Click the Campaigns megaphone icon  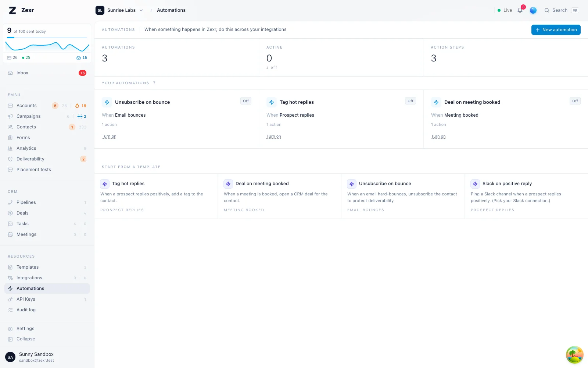(10, 116)
